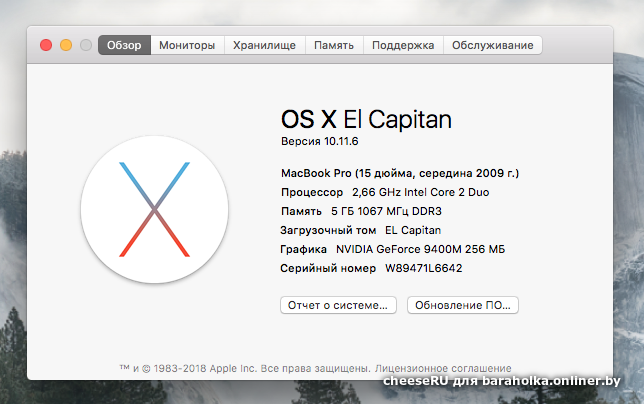The width and height of the screenshot is (644, 404).
Task: Click the EL Capitan startup disk value
Action: [413, 230]
